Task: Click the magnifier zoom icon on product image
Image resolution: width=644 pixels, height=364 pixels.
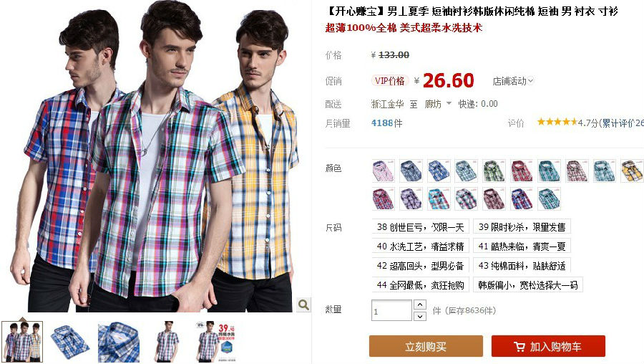Action: pyautogui.click(x=303, y=305)
